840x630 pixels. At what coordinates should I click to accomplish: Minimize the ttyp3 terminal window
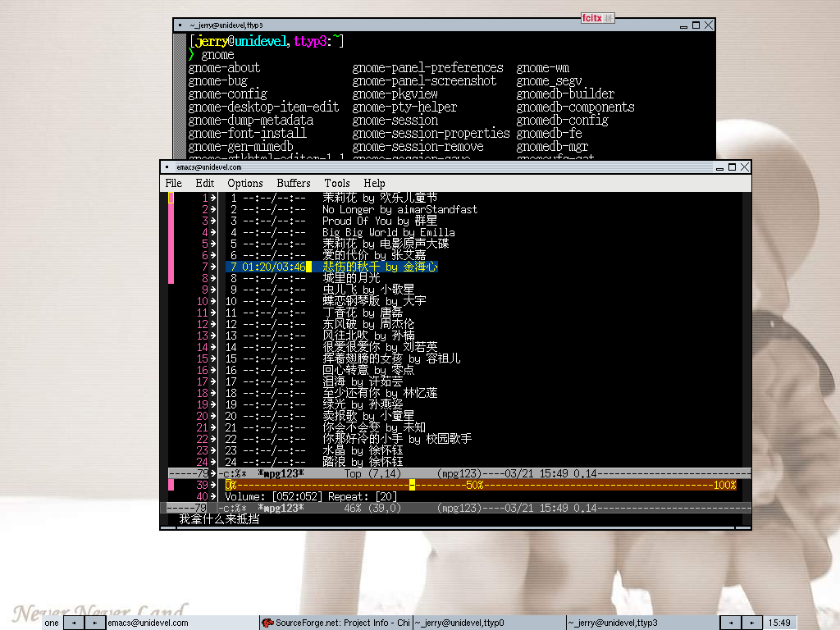pos(683,25)
